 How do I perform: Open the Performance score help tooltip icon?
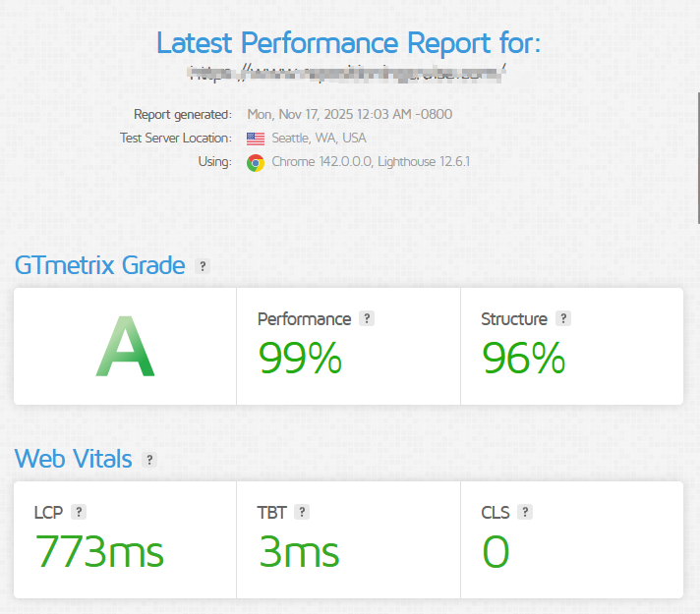point(367,318)
